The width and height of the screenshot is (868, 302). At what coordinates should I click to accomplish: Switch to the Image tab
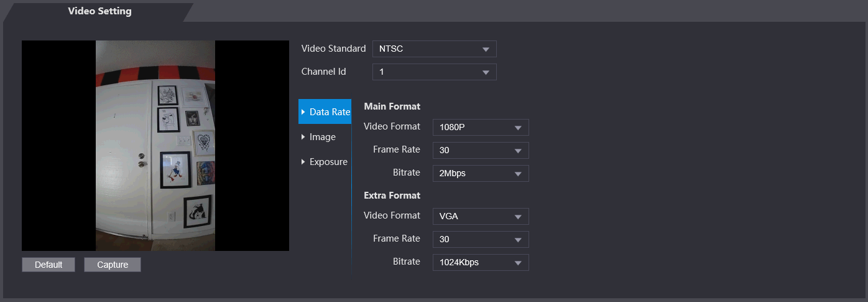tap(323, 137)
